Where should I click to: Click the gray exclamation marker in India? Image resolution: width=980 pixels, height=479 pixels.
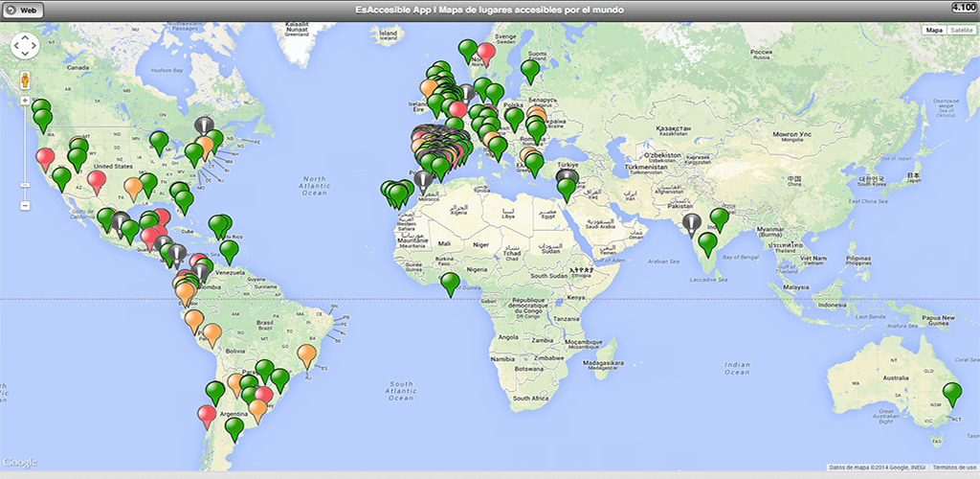(x=692, y=224)
